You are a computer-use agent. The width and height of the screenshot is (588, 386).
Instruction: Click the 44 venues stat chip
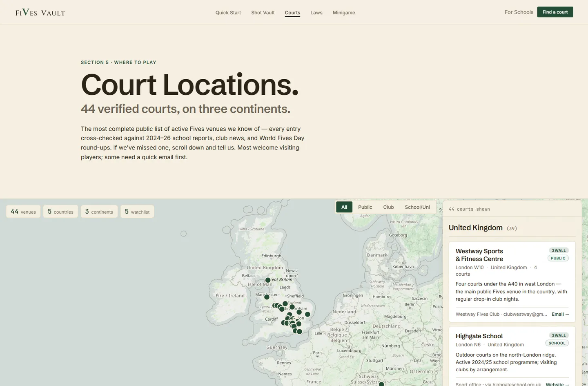[x=23, y=212]
